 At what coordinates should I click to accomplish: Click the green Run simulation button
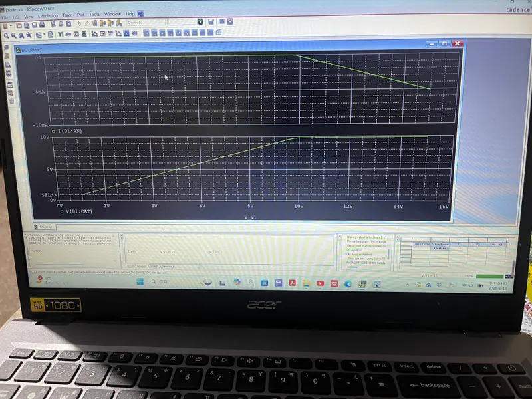click(200, 22)
